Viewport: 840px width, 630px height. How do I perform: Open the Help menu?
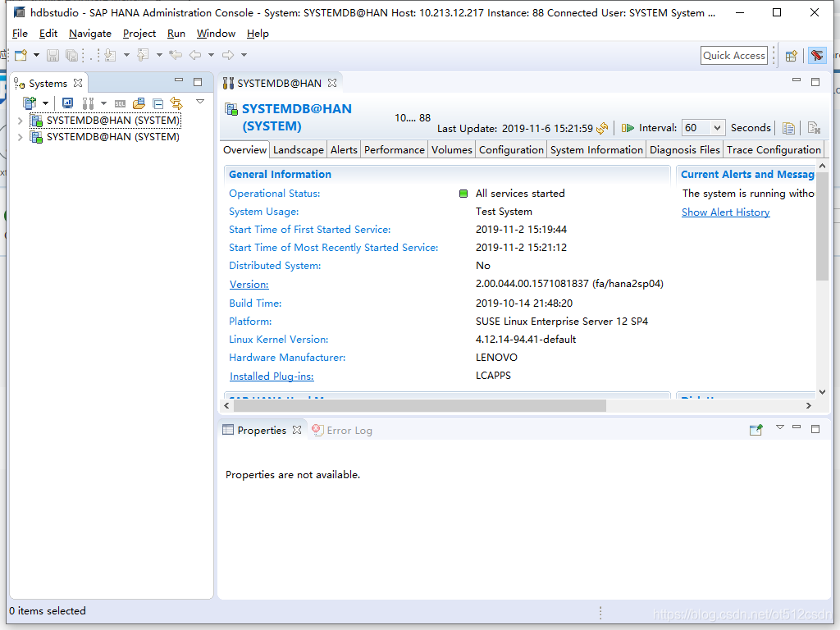258,34
